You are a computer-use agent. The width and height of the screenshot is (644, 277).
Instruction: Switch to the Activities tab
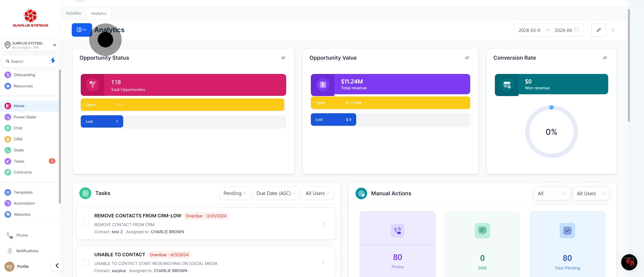click(74, 13)
